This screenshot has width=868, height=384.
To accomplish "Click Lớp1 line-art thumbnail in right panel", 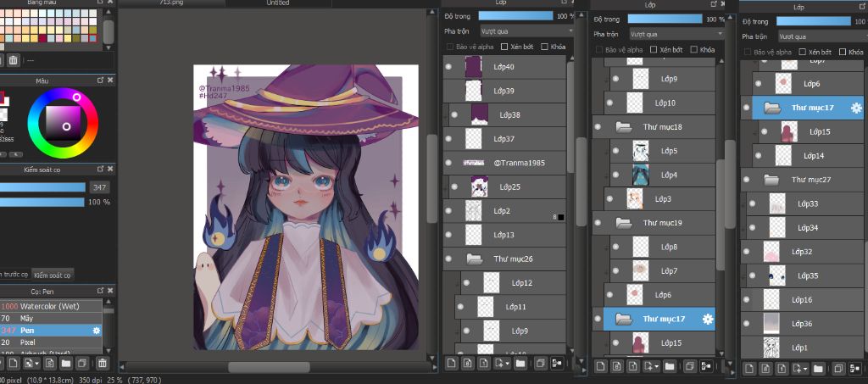I will coord(771,348).
